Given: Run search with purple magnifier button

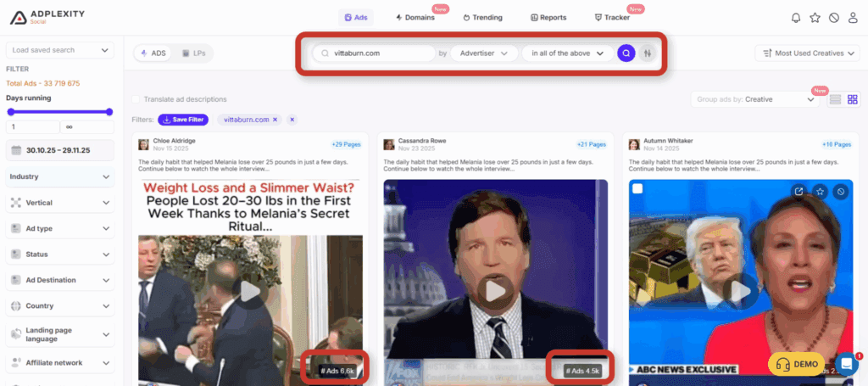Looking at the screenshot, I should point(626,53).
